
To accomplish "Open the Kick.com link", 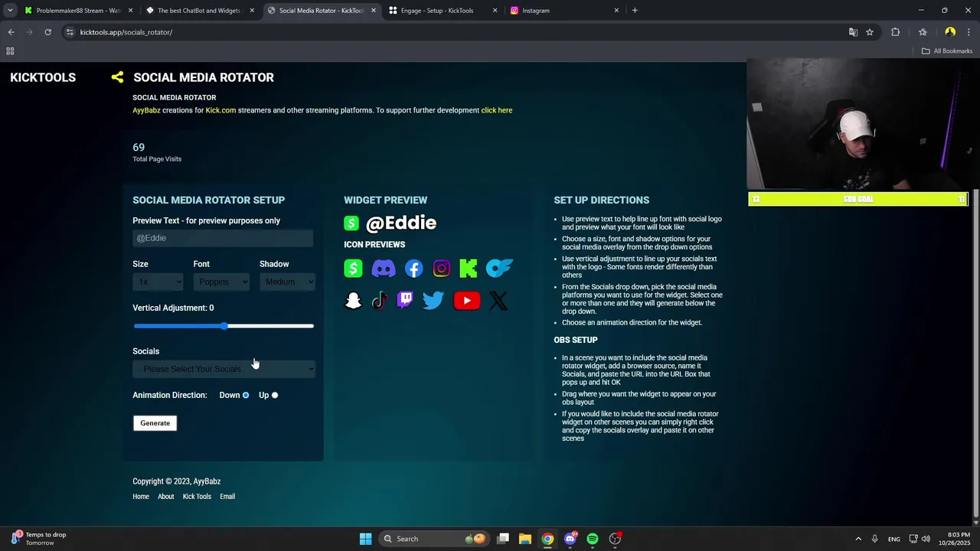I will tap(220, 110).
